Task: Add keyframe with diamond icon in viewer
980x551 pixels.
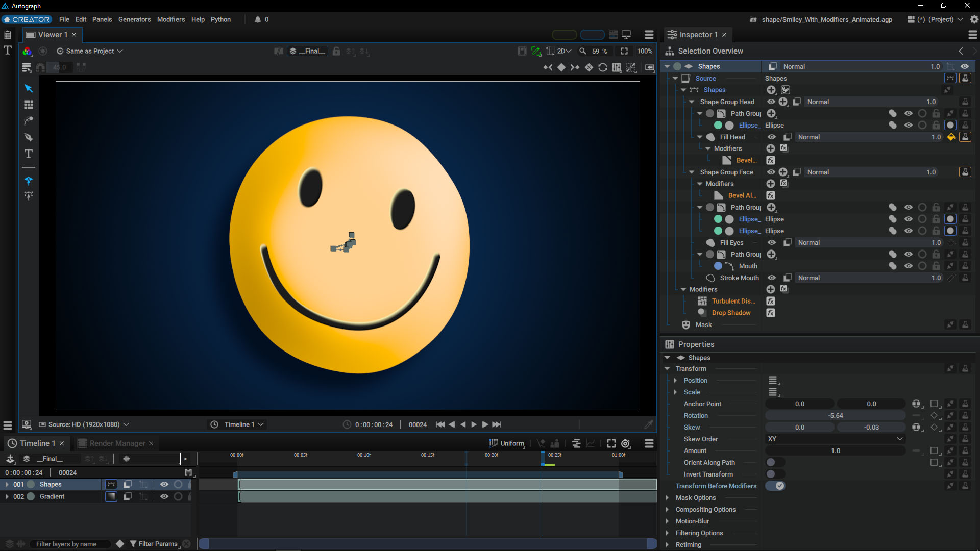Action: (x=561, y=67)
